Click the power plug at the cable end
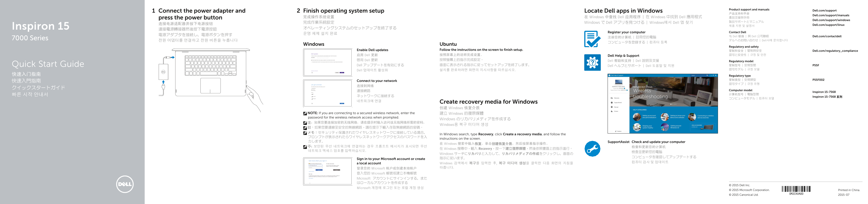The width and height of the screenshot is (868, 204). [163, 87]
